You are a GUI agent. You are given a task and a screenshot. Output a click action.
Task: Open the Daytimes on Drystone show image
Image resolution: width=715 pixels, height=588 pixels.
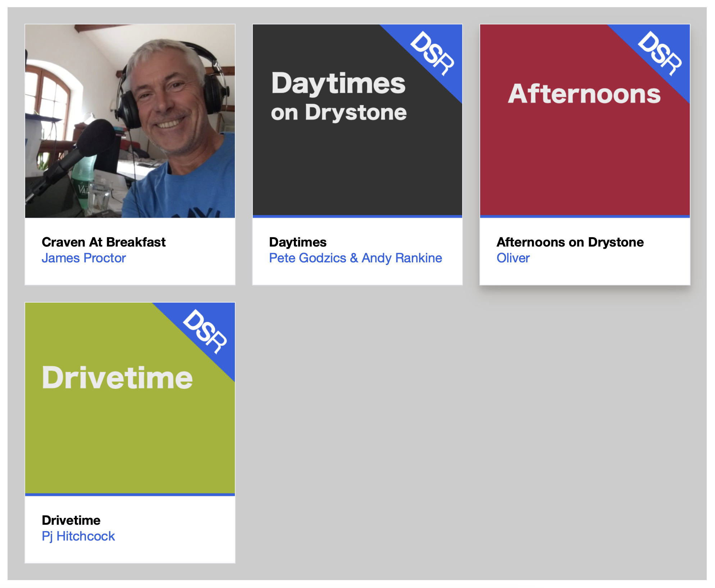(357, 121)
